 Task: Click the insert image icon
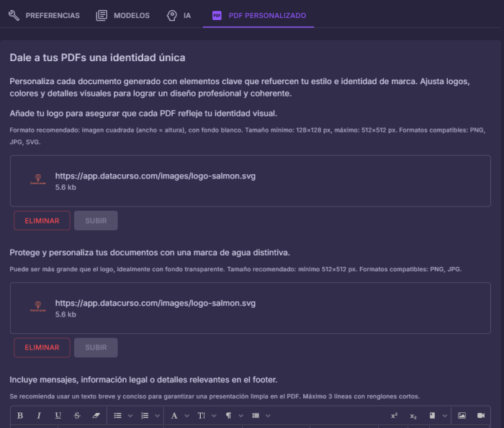(x=462, y=416)
